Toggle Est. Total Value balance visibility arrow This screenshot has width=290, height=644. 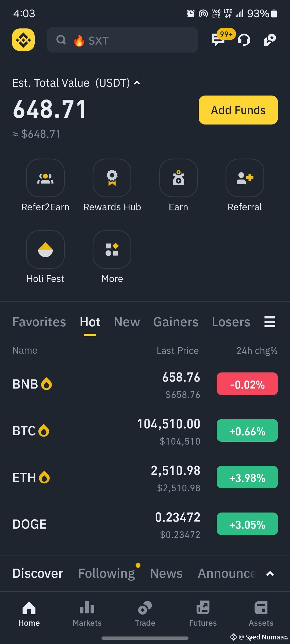tap(137, 83)
